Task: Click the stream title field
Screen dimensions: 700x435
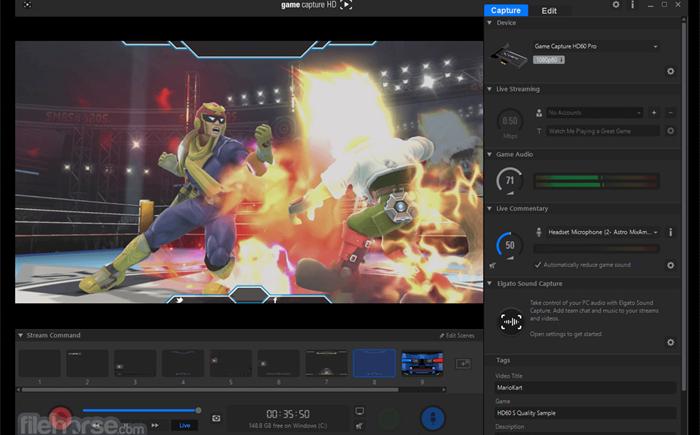Action: click(603, 131)
